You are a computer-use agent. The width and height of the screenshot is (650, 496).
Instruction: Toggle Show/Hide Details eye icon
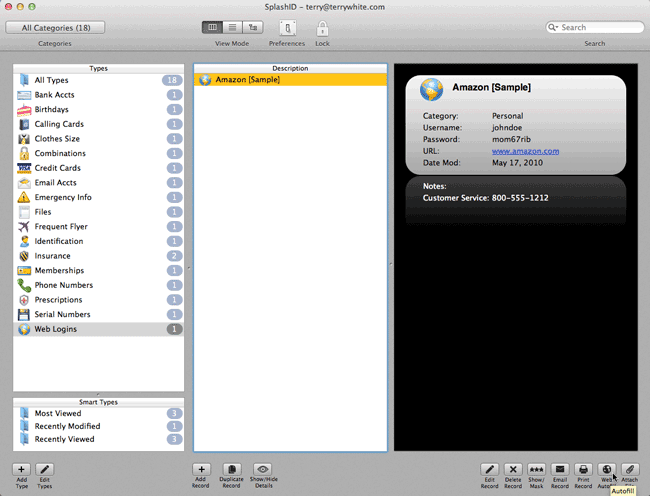[x=262, y=469]
